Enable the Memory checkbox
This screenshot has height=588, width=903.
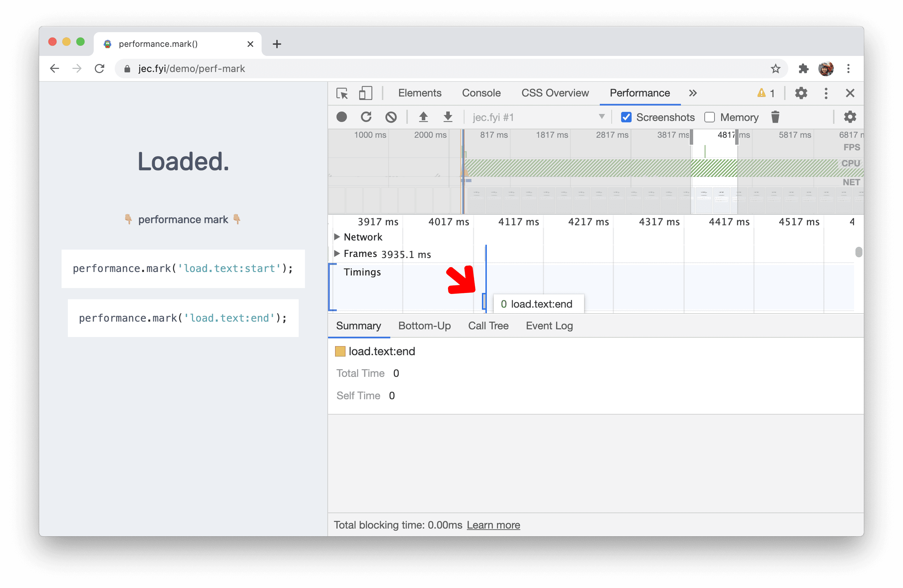pyautogui.click(x=710, y=117)
